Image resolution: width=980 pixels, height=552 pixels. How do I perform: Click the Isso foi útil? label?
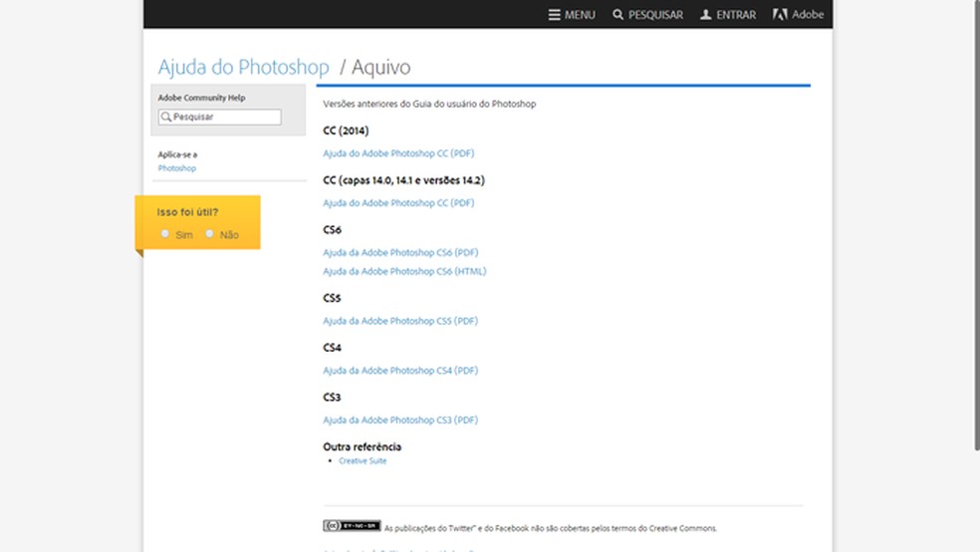(187, 212)
